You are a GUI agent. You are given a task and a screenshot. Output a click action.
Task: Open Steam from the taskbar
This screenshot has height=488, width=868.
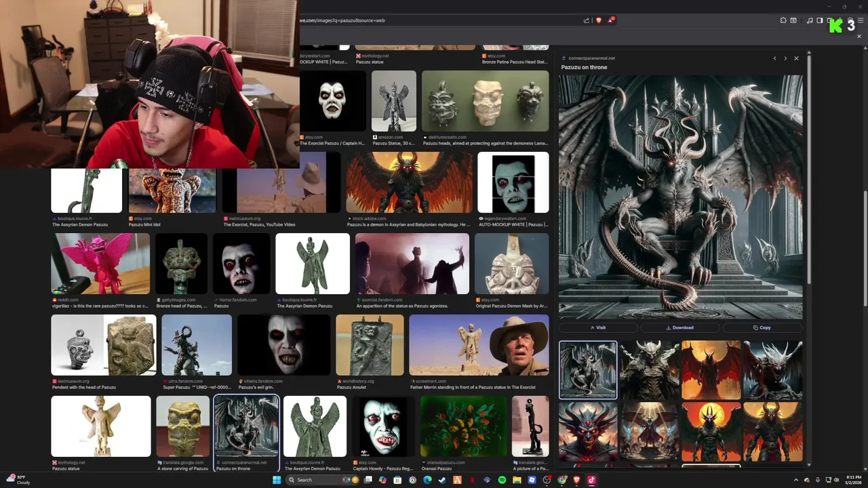(443, 480)
